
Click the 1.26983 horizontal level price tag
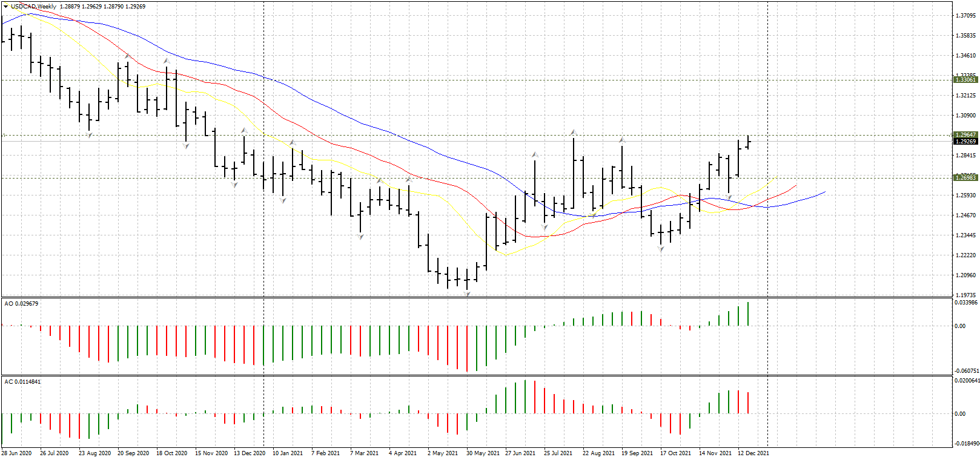(965, 178)
